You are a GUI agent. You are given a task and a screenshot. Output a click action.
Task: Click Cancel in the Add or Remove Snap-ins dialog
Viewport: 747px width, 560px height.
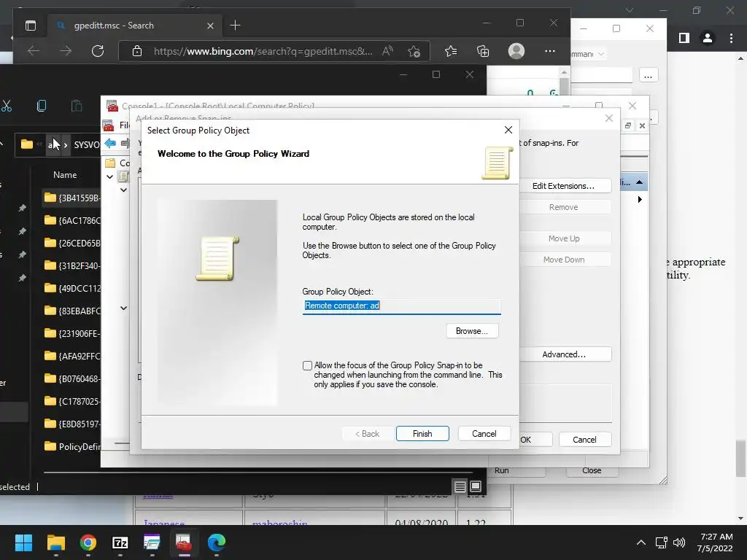(x=584, y=440)
